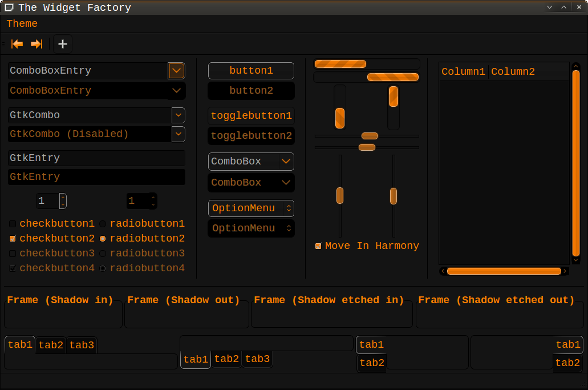Click in the GtkCombo text field

(90, 115)
